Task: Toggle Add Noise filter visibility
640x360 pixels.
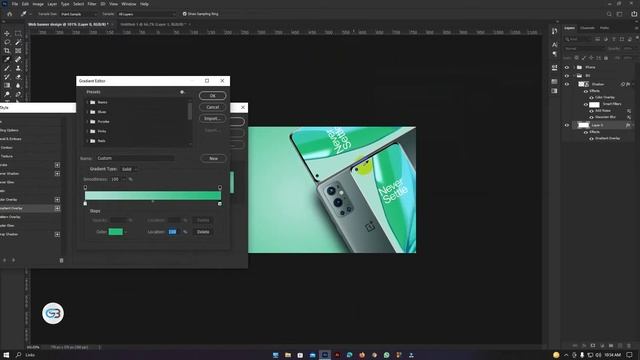Action: 591,111
